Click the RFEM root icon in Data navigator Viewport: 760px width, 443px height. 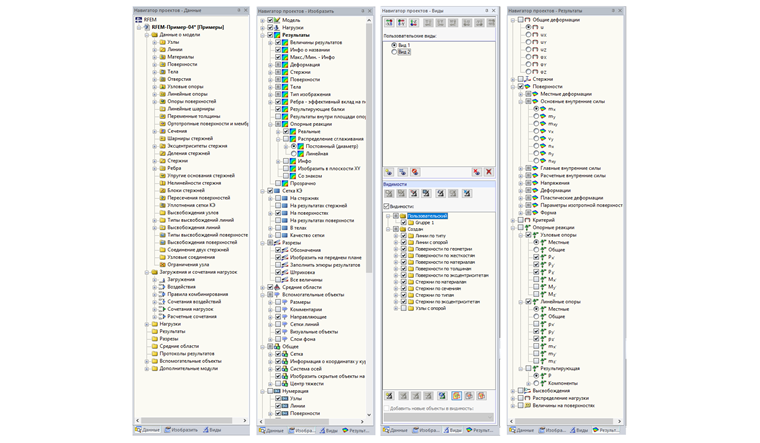click(139, 20)
